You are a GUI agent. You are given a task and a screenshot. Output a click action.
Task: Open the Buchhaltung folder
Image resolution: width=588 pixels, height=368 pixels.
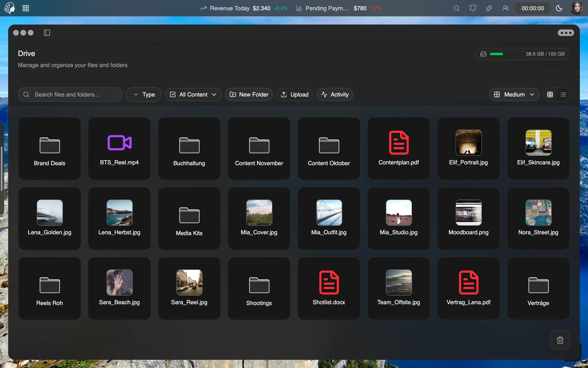click(x=189, y=149)
